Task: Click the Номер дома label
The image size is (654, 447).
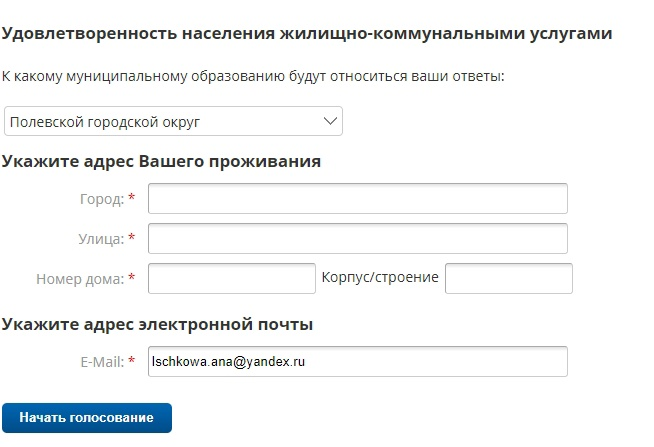Action: tap(80, 279)
